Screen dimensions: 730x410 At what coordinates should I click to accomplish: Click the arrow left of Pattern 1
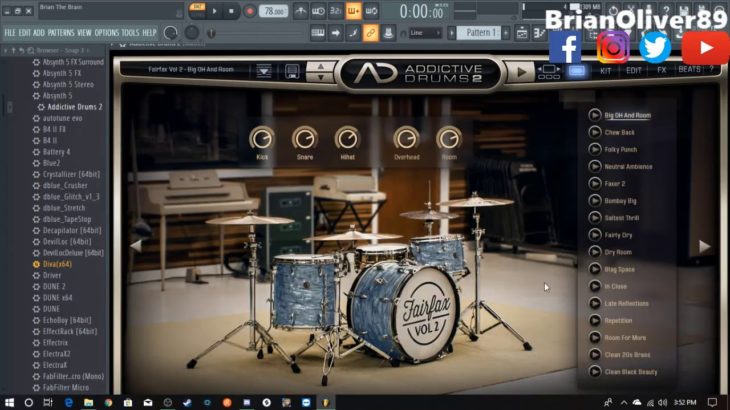click(x=451, y=33)
